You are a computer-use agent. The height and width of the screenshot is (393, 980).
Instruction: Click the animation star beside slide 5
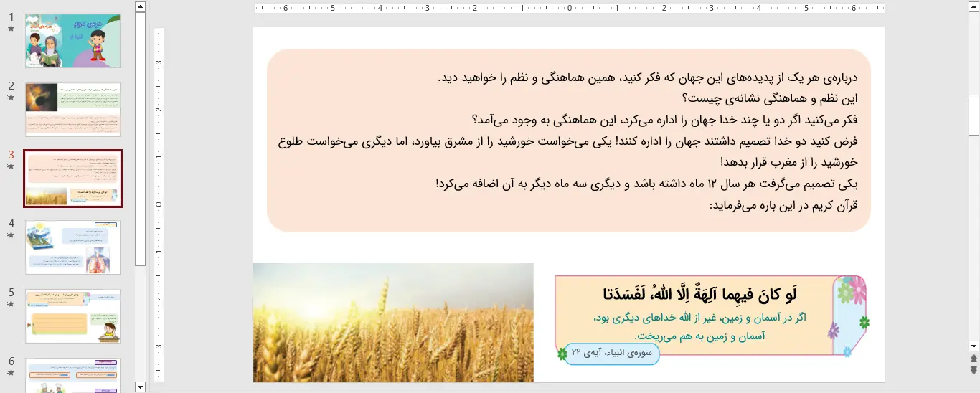click(11, 304)
